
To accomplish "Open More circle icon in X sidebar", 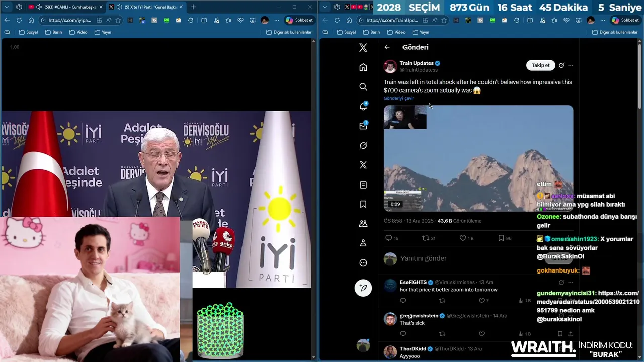I will 363,263.
